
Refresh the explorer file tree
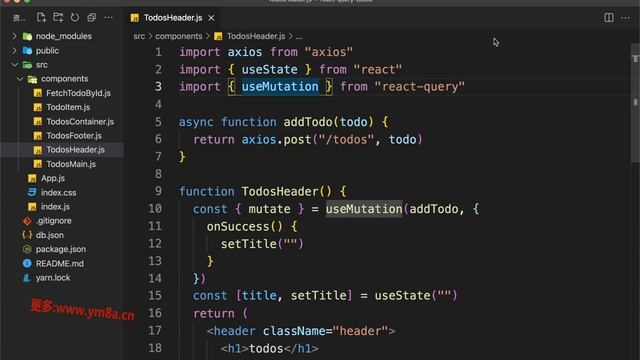pos(75,18)
